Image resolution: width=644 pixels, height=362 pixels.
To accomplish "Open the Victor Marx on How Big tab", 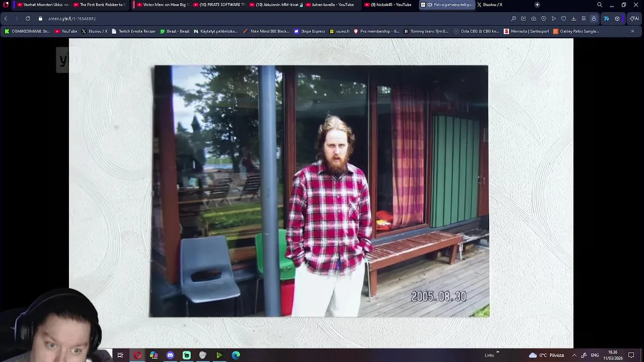I will pyautogui.click(x=162, y=5).
